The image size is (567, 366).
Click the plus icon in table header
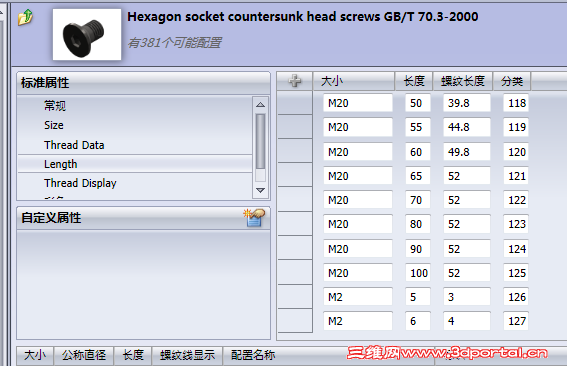(295, 81)
